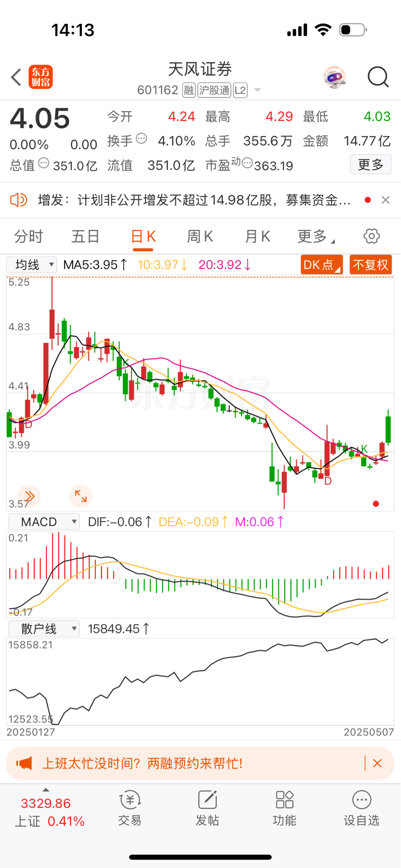Open 不复权 adjustment selector

371,265
